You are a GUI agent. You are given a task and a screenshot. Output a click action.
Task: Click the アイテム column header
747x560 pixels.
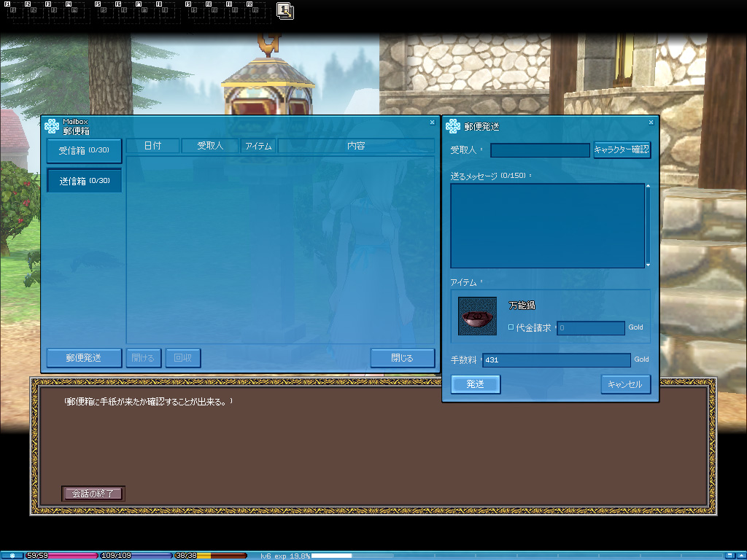(x=258, y=146)
